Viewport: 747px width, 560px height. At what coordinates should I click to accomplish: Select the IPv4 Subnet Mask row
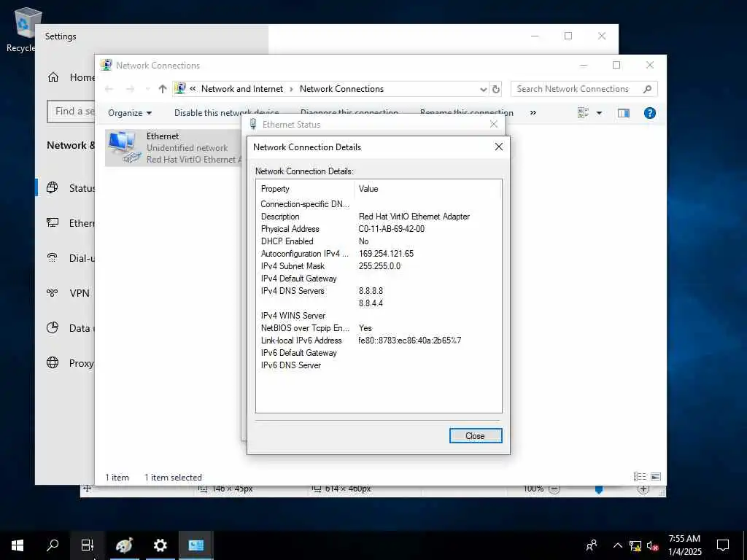[x=379, y=266]
